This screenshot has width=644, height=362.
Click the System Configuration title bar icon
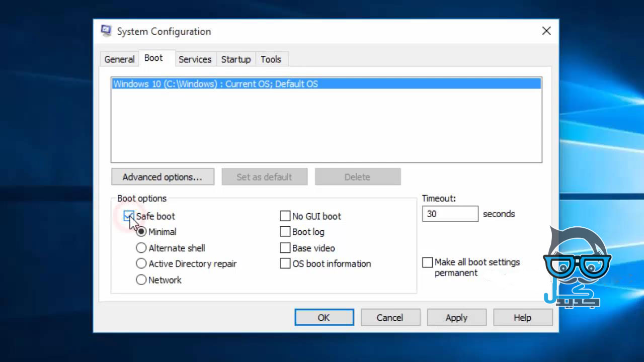tap(106, 31)
